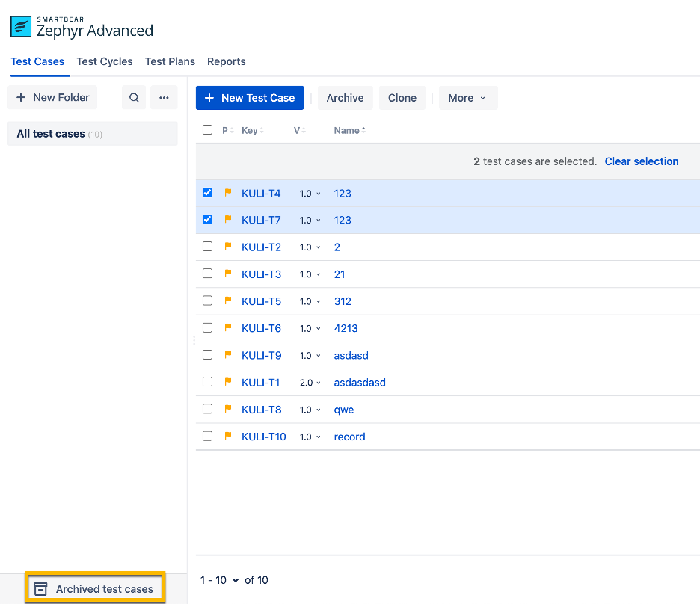The width and height of the screenshot is (700, 604).
Task: Sort by the Name column header
Action: pyautogui.click(x=349, y=129)
